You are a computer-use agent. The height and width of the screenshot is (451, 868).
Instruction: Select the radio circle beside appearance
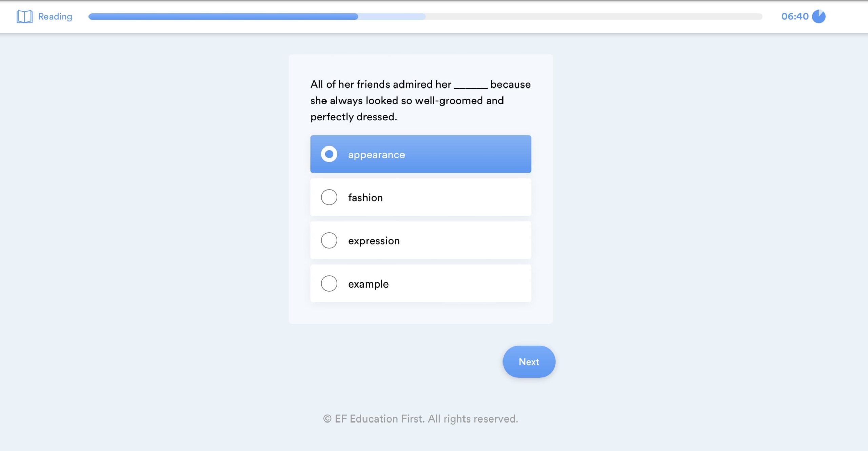tap(329, 154)
